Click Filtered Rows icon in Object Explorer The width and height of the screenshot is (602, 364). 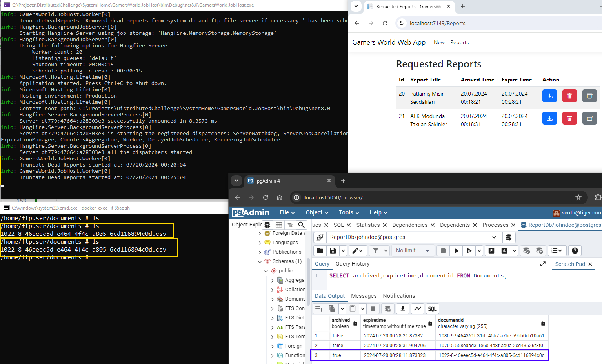pos(290,225)
